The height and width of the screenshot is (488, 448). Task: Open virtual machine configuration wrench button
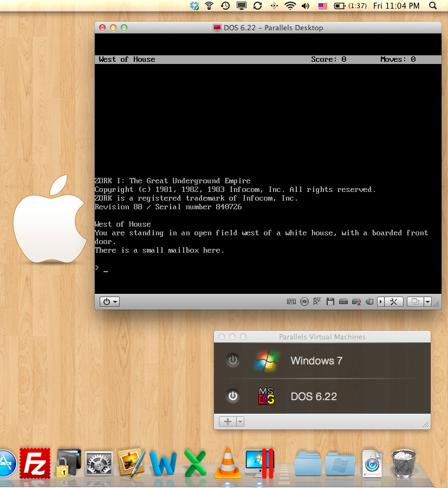click(x=394, y=301)
